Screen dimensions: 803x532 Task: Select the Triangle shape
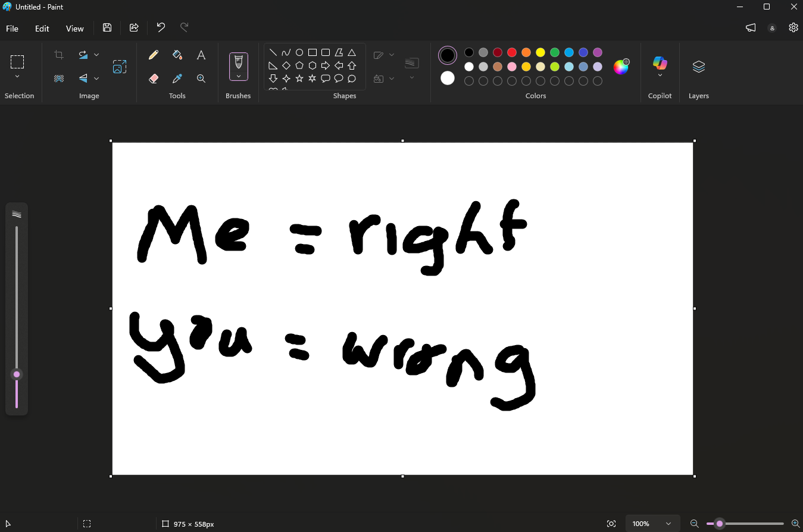[352, 52]
